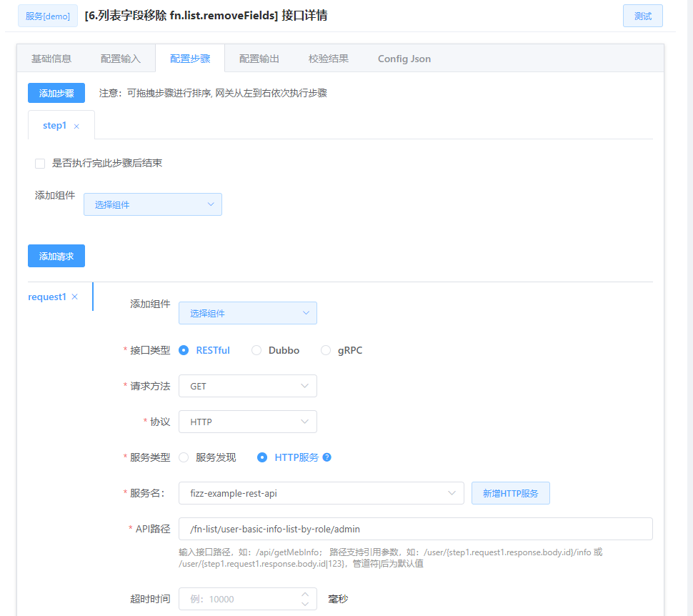Switch to the Config Json tab
The image size is (693, 616).
404,59
